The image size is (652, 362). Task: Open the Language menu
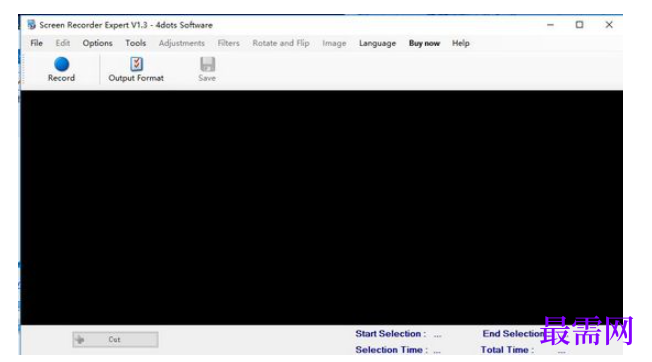coord(378,43)
